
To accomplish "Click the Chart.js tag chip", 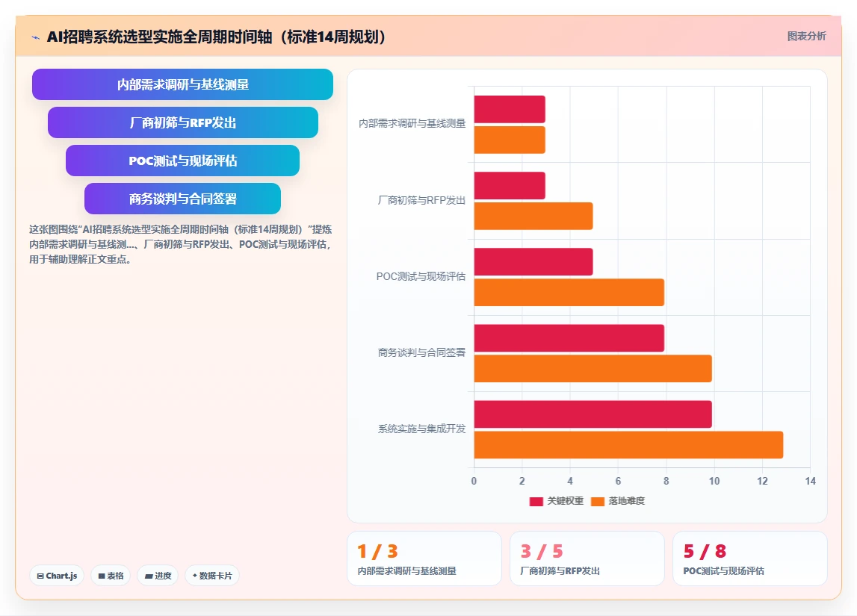I will pyautogui.click(x=57, y=576).
